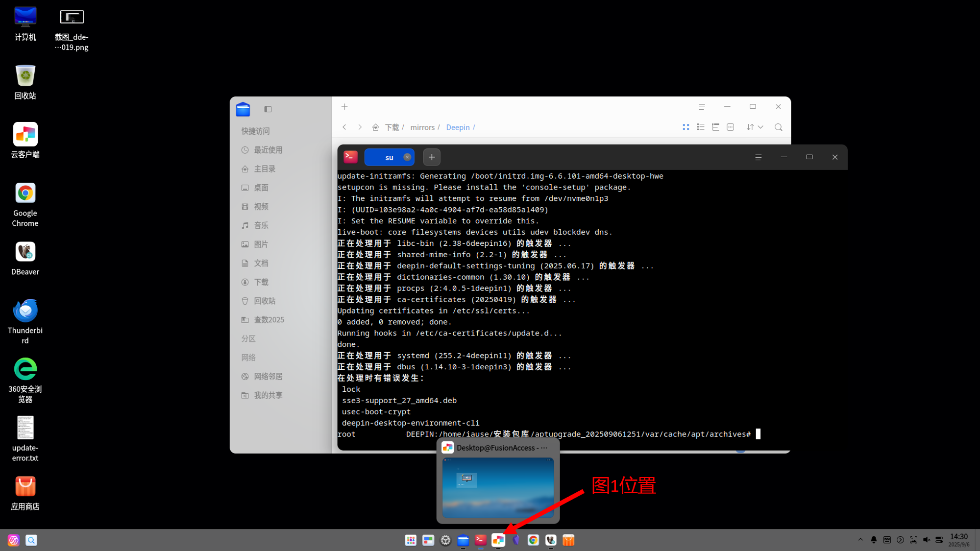Select the su terminal tab
The height and width of the screenshot is (551, 980).
coord(389,157)
